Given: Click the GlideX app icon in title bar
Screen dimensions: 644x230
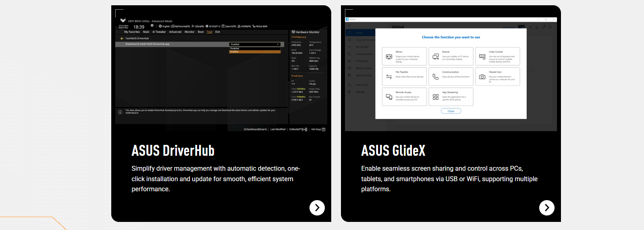Looking at the screenshot, I should click(x=347, y=19).
